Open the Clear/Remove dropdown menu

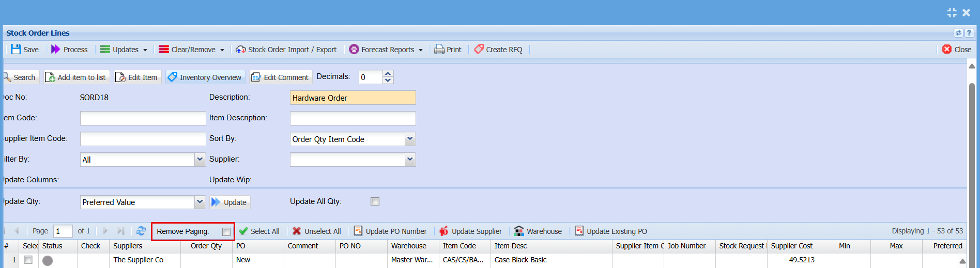(191, 50)
